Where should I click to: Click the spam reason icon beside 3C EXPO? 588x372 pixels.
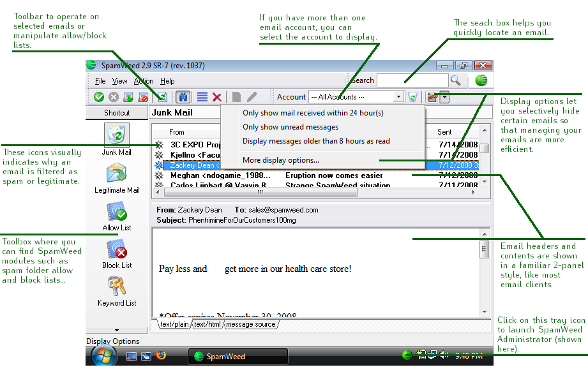[159, 145]
